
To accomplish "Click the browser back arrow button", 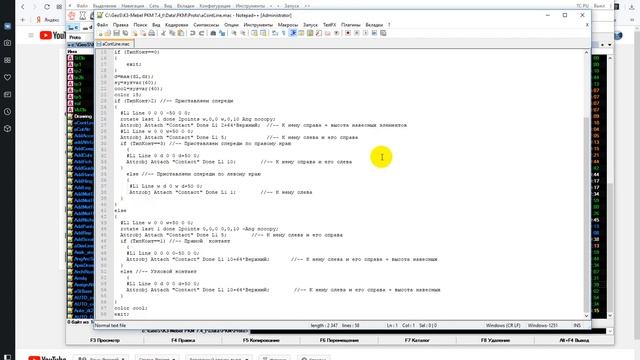I will pyautogui.click(x=23, y=7).
